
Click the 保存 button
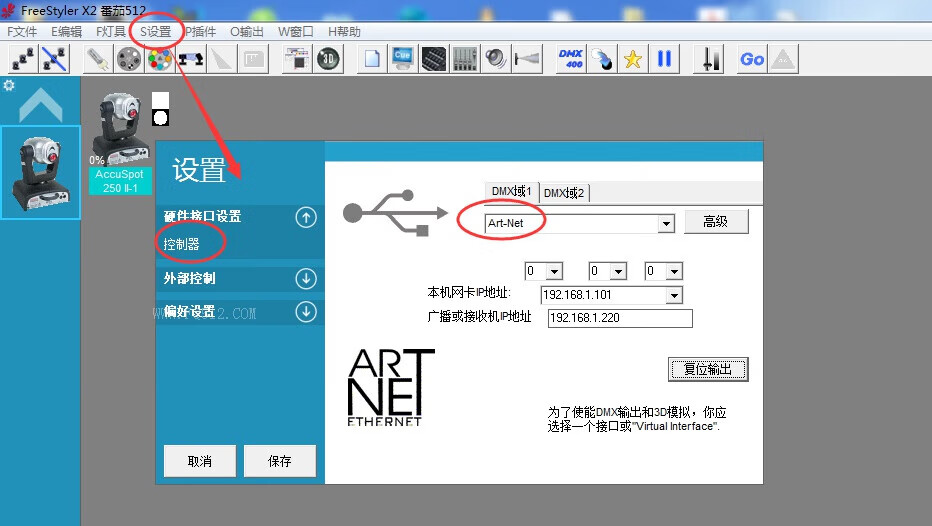tap(280, 461)
